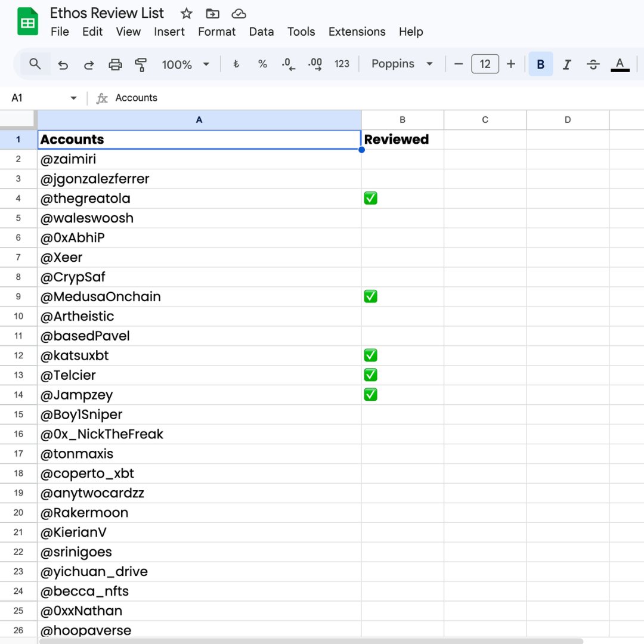Select the @basedPavel cell
Image resolution: width=644 pixels, height=644 pixels.
199,336
